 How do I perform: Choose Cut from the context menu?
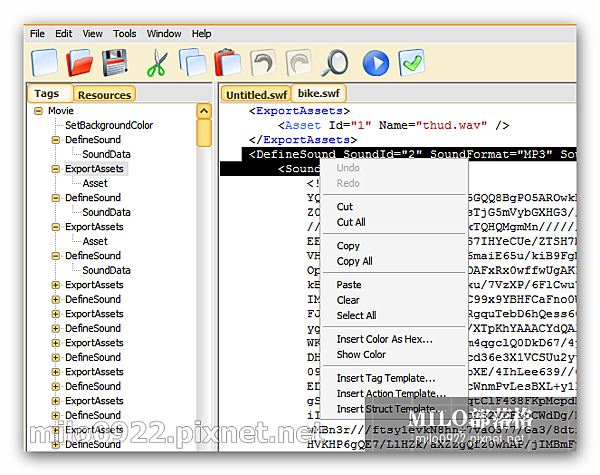pyautogui.click(x=394, y=207)
